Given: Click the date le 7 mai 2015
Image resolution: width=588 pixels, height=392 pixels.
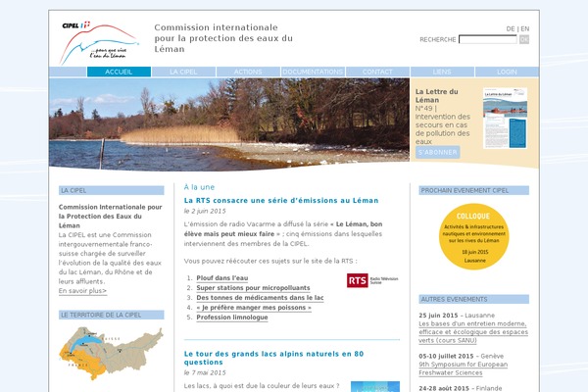Looking at the screenshot, I should click(205, 372).
